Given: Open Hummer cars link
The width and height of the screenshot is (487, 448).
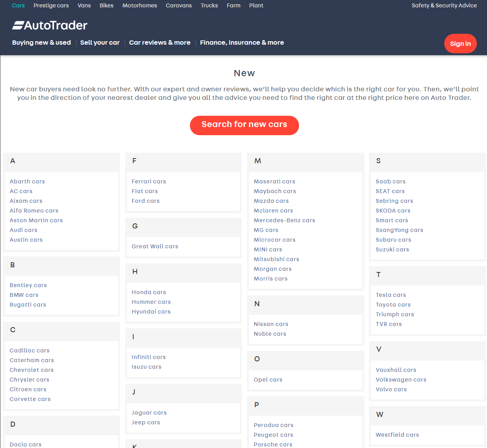Looking at the screenshot, I should (151, 302).
